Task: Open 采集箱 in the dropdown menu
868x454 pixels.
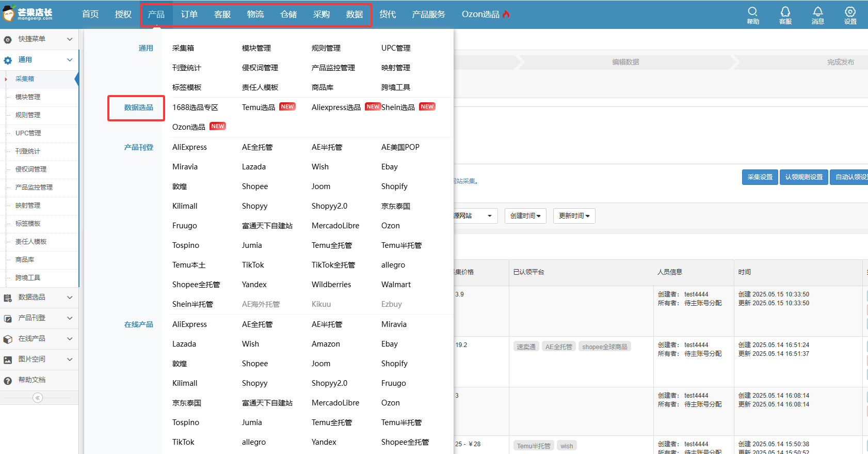Action: coord(183,48)
